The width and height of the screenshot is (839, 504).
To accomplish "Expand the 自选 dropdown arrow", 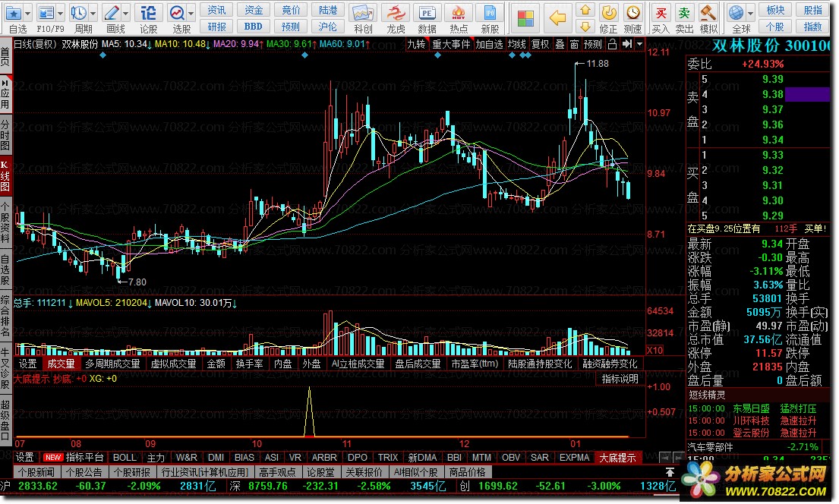I will coord(28,13).
